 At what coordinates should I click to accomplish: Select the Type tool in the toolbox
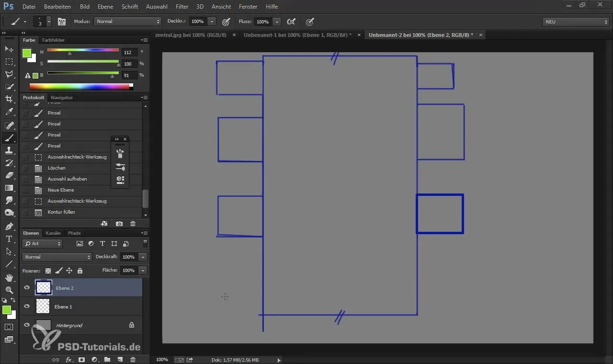[x=9, y=239]
